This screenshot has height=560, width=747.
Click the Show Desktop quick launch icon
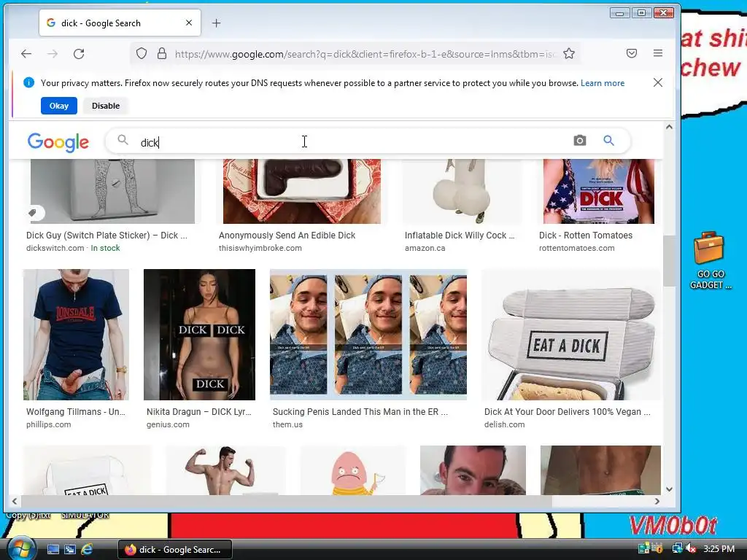pyautogui.click(x=53, y=550)
